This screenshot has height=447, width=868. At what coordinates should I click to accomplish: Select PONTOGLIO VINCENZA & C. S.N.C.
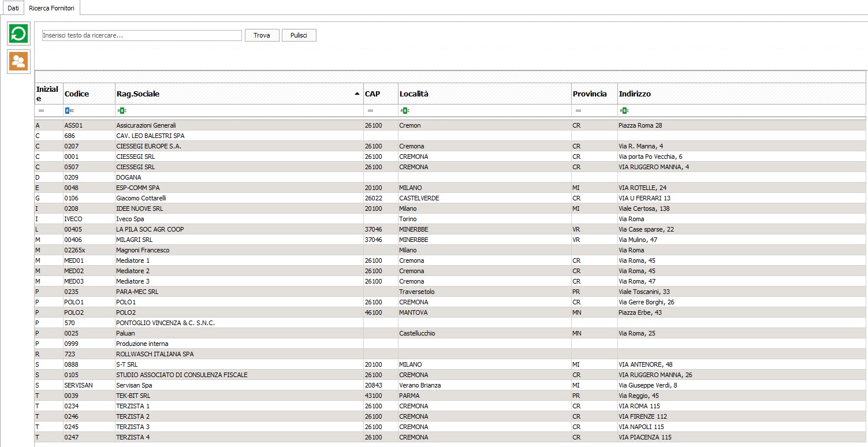(450, 323)
